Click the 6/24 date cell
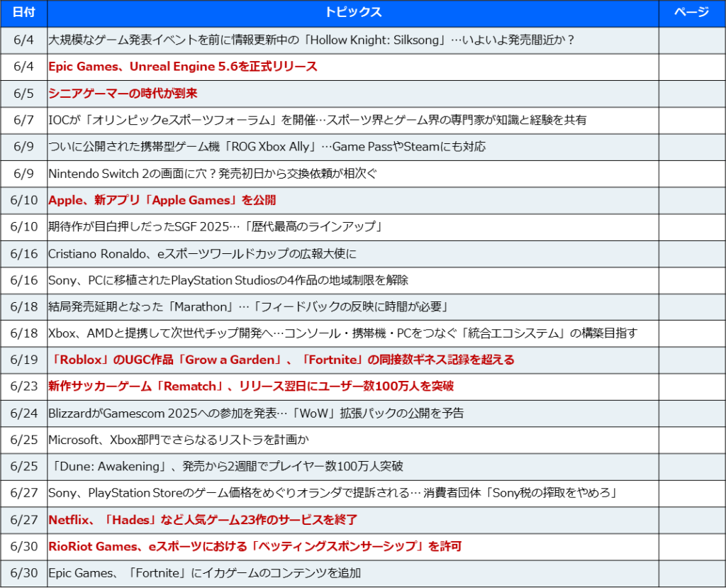 pos(23,414)
